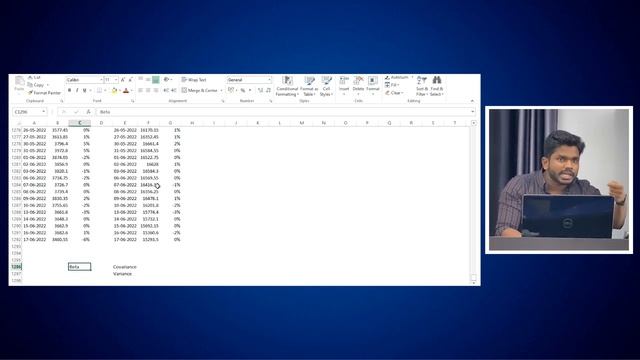Screen dimensions: 640x360
Task: Apply the red Font Color
Action: click(126, 90)
